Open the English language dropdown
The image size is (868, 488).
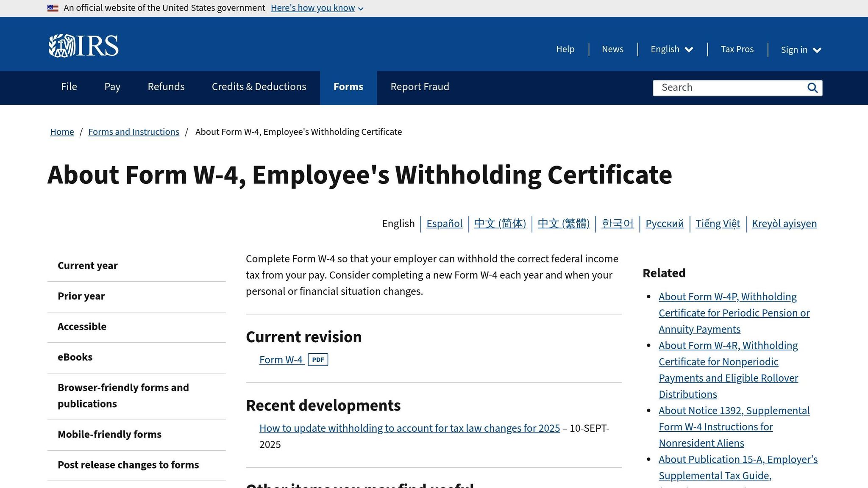[x=672, y=50]
